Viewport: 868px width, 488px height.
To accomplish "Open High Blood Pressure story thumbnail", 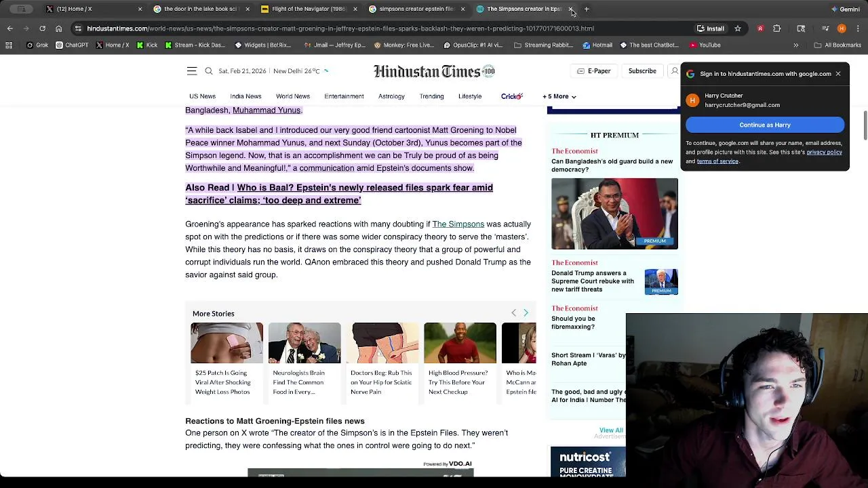I will pos(460,343).
